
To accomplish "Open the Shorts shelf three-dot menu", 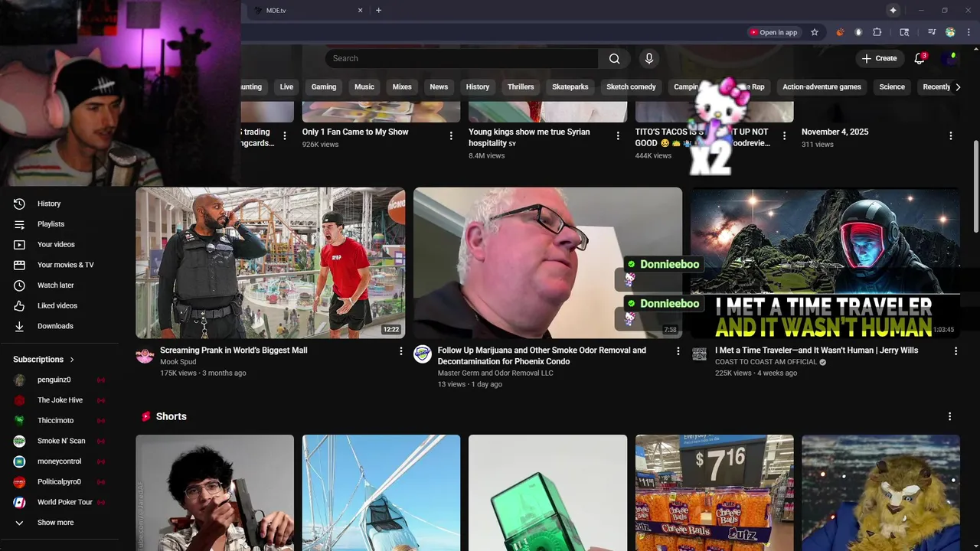I will click(x=949, y=416).
